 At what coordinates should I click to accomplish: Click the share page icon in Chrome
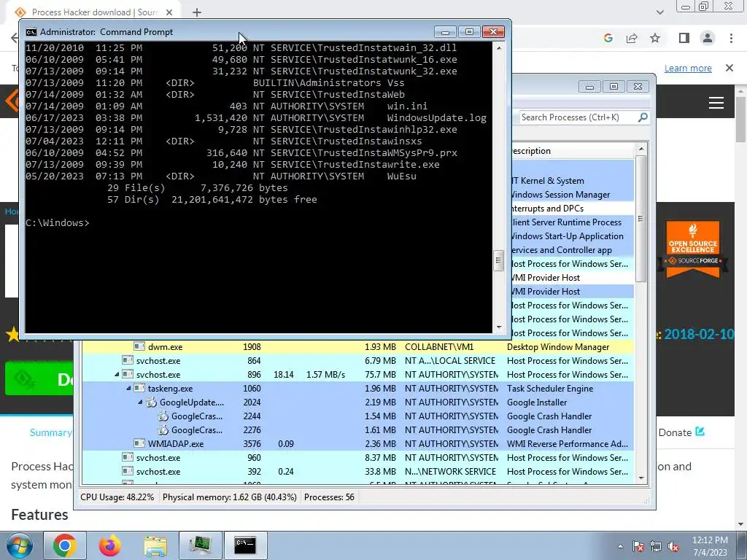[x=632, y=38]
